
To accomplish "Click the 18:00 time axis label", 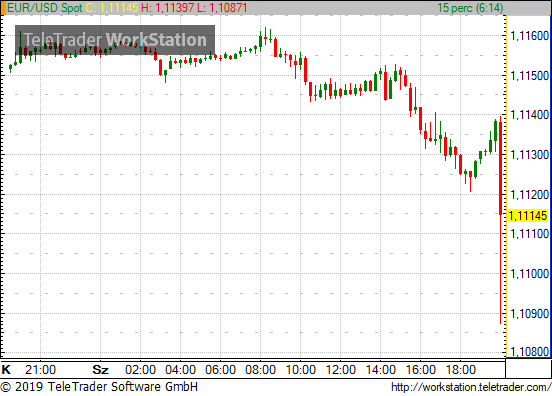I will (461, 370).
